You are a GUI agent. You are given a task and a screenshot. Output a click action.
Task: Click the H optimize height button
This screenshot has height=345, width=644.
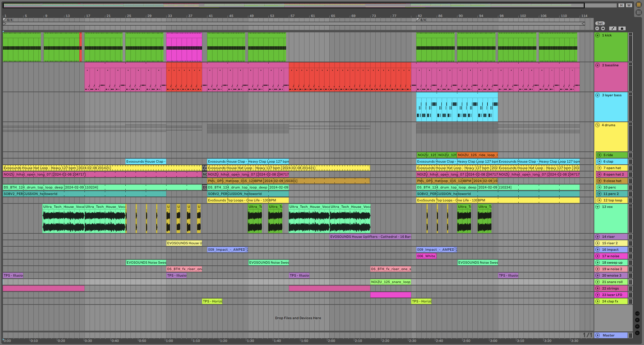[x=622, y=5]
